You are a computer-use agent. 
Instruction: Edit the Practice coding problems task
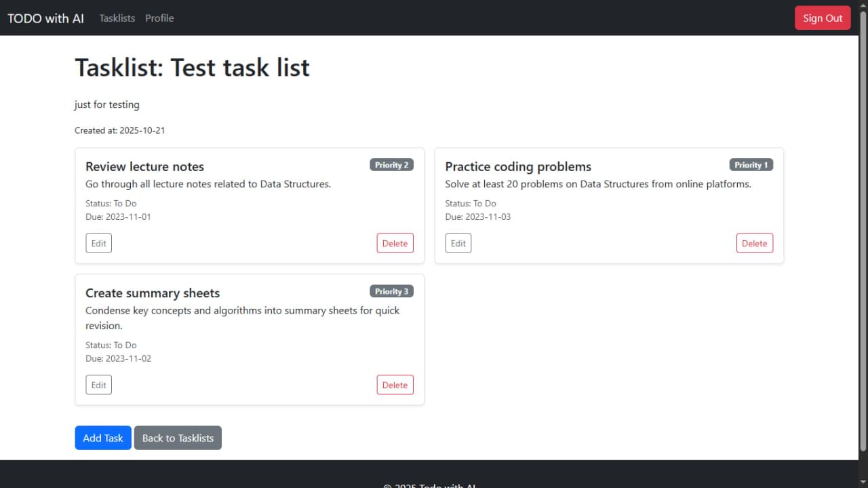coord(458,243)
